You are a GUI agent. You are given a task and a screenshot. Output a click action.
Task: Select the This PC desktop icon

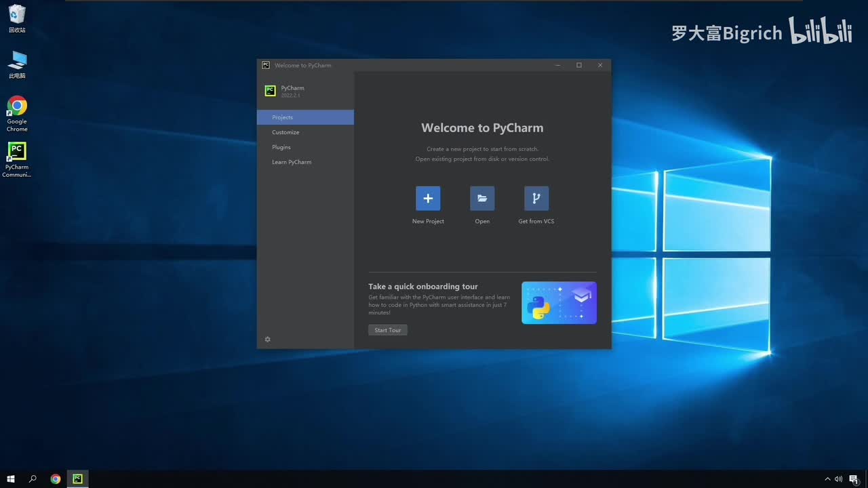(17, 65)
